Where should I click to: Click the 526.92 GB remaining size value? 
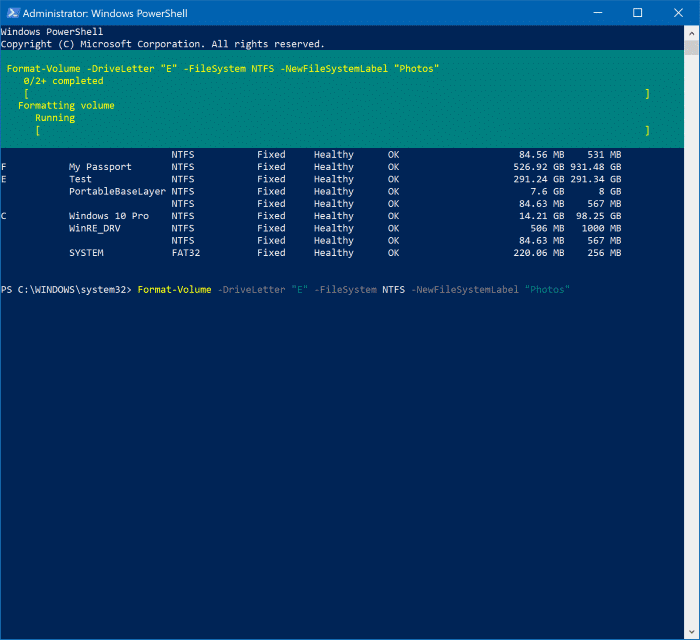point(539,167)
